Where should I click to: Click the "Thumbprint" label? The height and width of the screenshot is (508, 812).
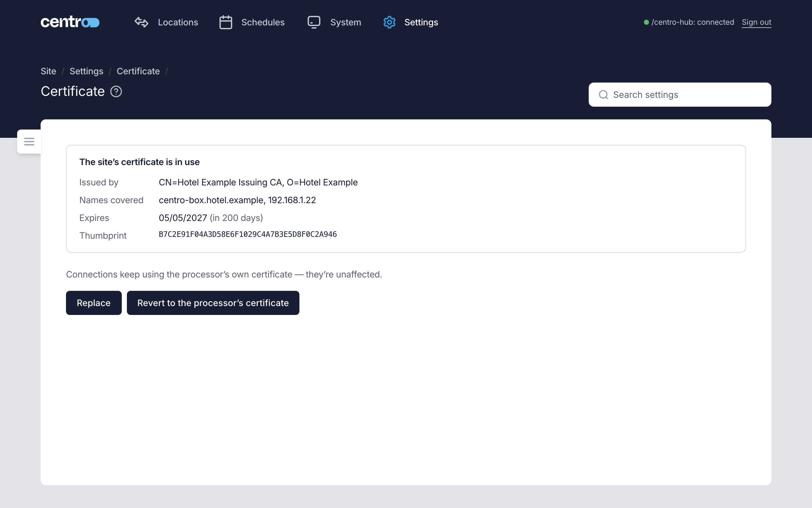pos(103,236)
